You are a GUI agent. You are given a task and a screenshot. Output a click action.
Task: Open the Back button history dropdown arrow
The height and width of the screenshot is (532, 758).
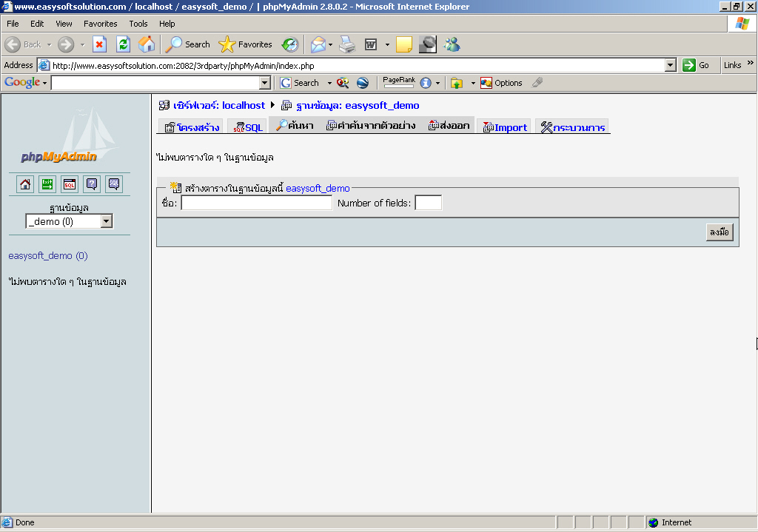49,44
